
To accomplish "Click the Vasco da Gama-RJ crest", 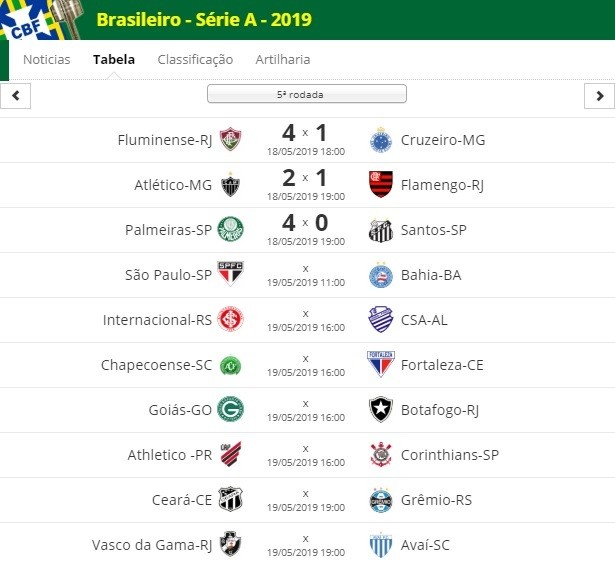I will 230,545.
